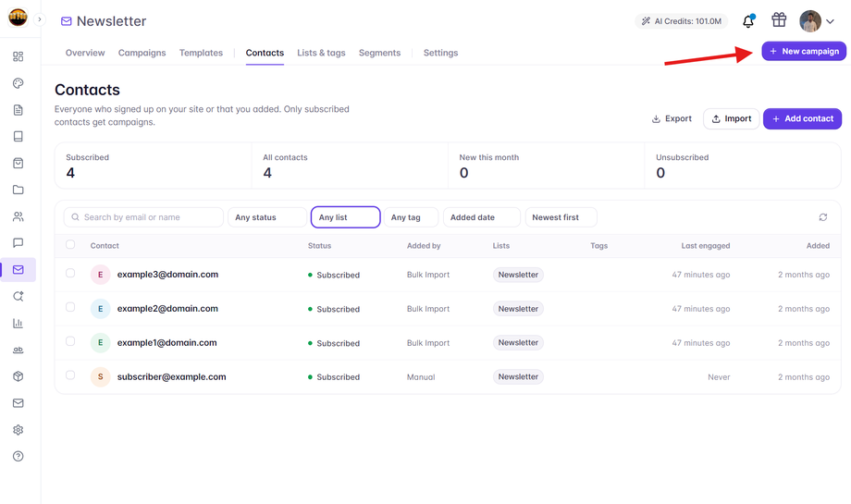Click the 'Added by' column header
This screenshot has height=504, width=851.
pos(424,246)
